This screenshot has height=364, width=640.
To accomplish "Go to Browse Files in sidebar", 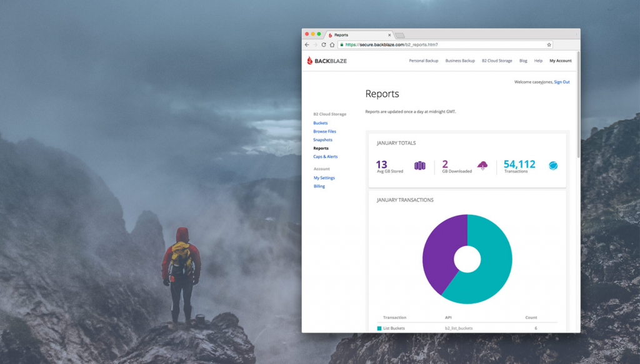I will click(x=324, y=131).
